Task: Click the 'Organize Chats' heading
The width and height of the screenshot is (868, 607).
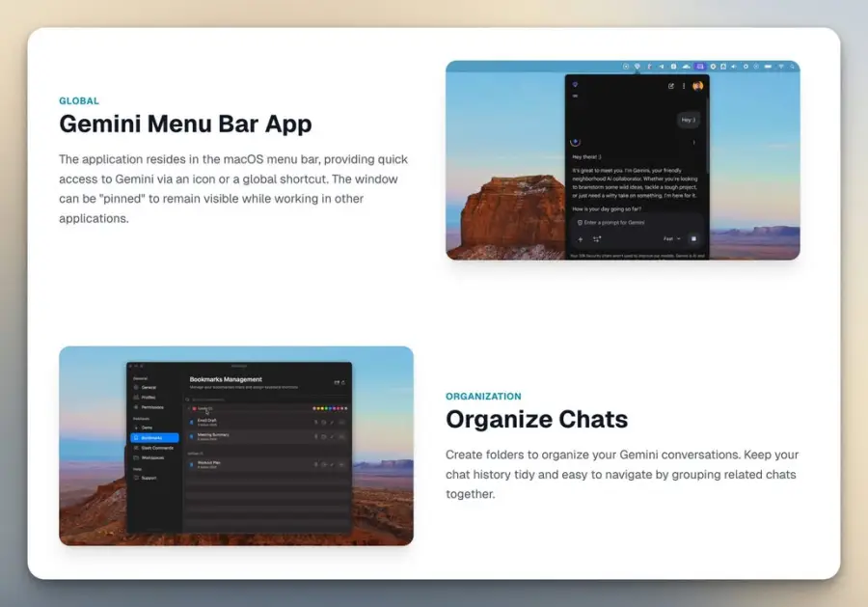Action: point(537,419)
